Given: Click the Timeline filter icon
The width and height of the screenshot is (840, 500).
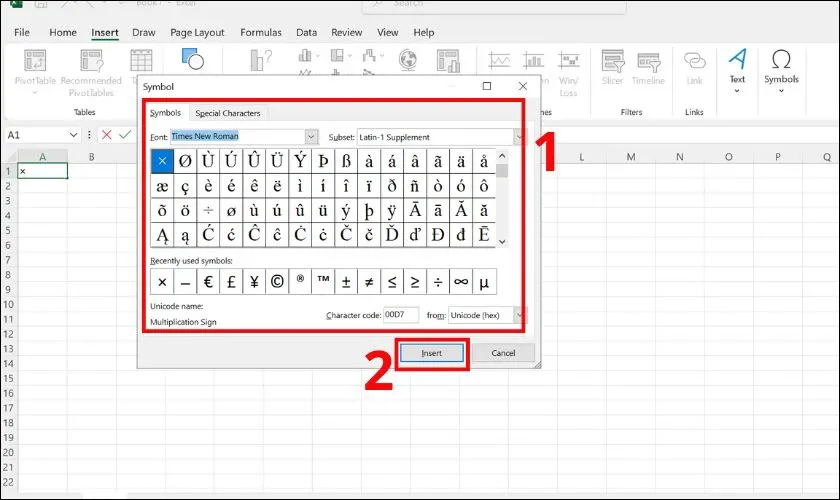Looking at the screenshot, I should point(648,64).
